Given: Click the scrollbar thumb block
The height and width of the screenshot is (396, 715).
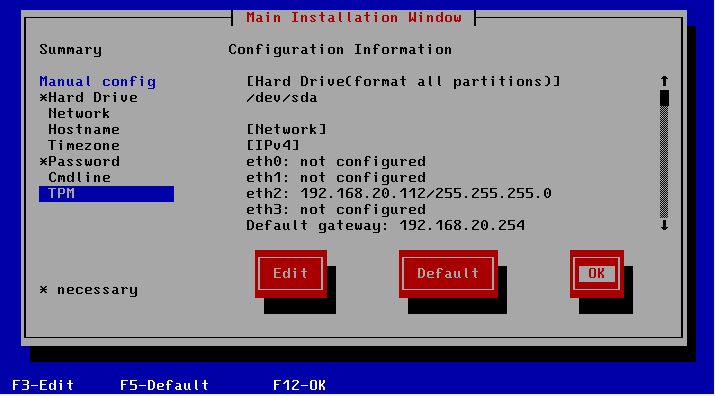Looking at the screenshot, I should [664, 98].
